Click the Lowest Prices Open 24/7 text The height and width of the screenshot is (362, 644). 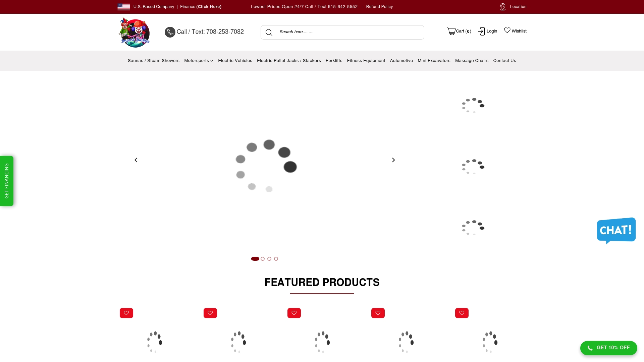(304, 7)
